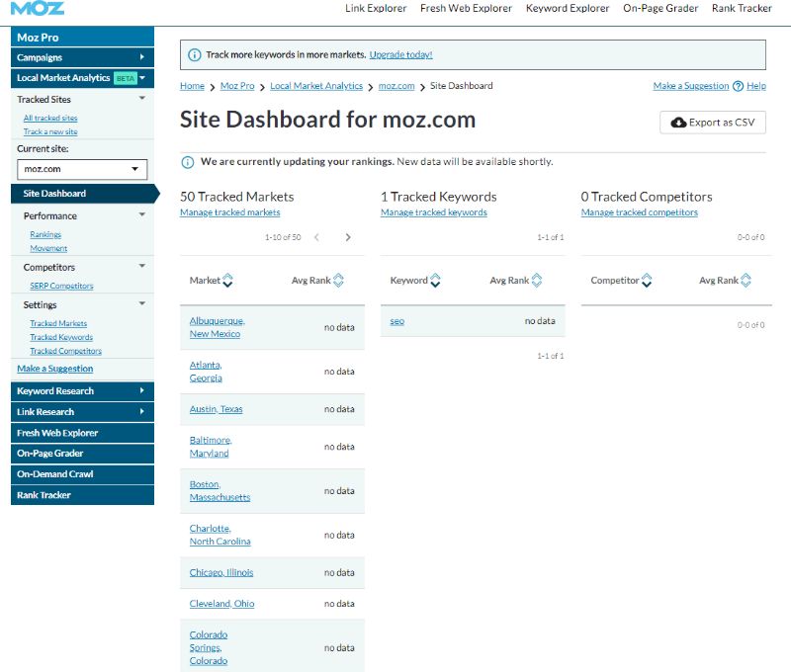791x672 pixels.
Task: Open Albuquerque, New Mexico market
Action: (217, 327)
